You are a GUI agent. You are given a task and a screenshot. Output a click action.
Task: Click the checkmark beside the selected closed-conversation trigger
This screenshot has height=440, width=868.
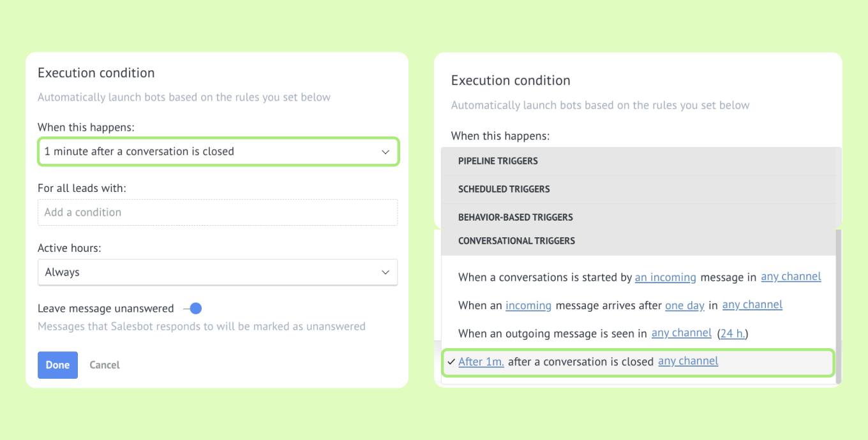click(451, 362)
